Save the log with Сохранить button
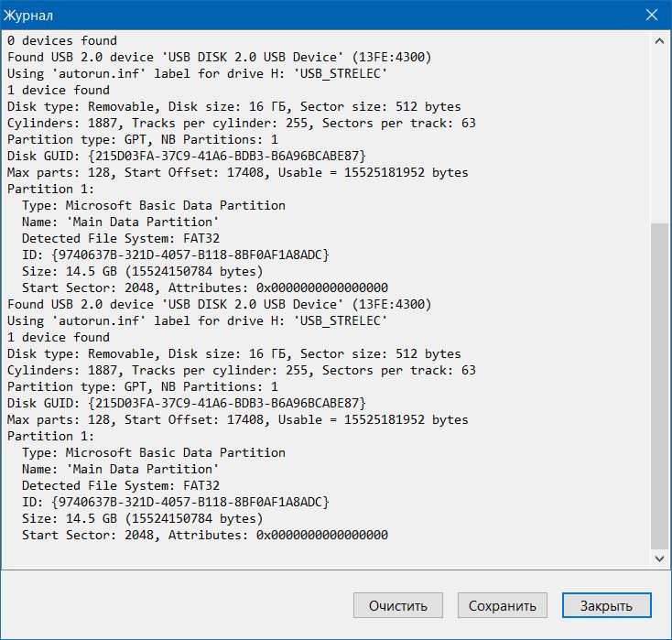This screenshot has height=640, width=672. [x=503, y=605]
